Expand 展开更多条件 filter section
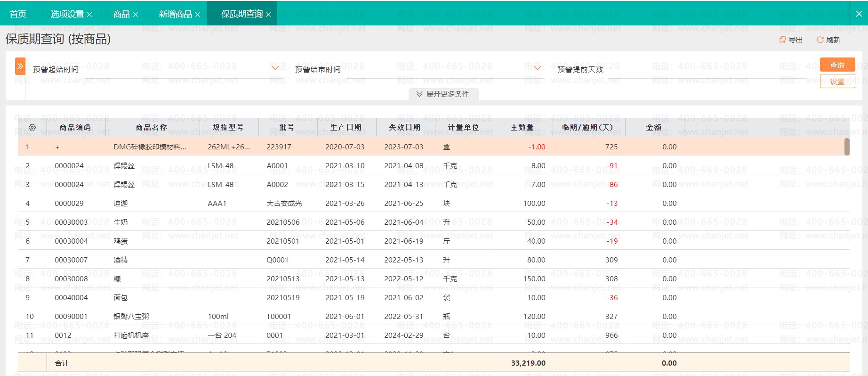The image size is (868, 376). [443, 94]
